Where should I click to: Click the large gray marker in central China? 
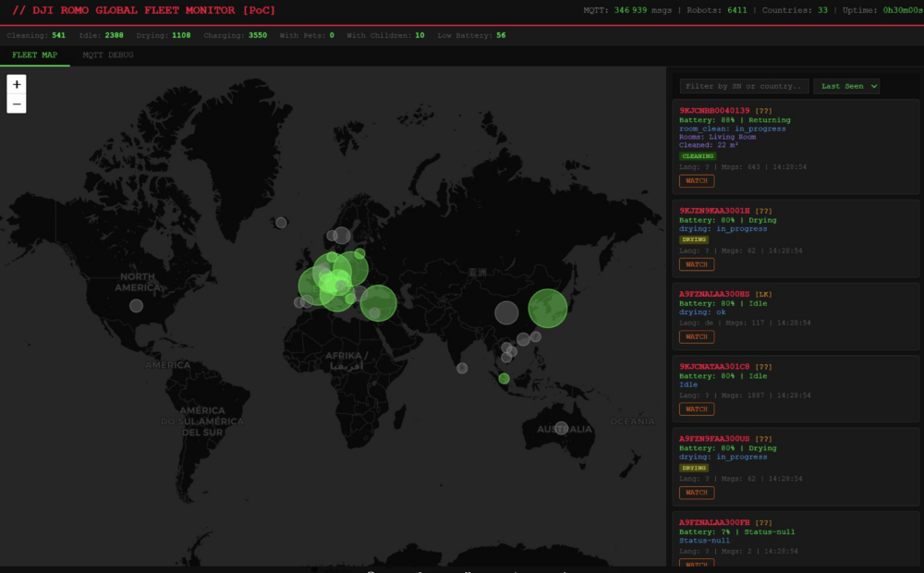pos(506,312)
